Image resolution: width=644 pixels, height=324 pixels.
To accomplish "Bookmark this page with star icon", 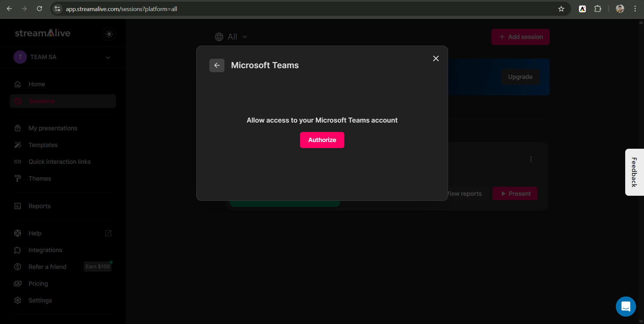I will click(x=561, y=9).
